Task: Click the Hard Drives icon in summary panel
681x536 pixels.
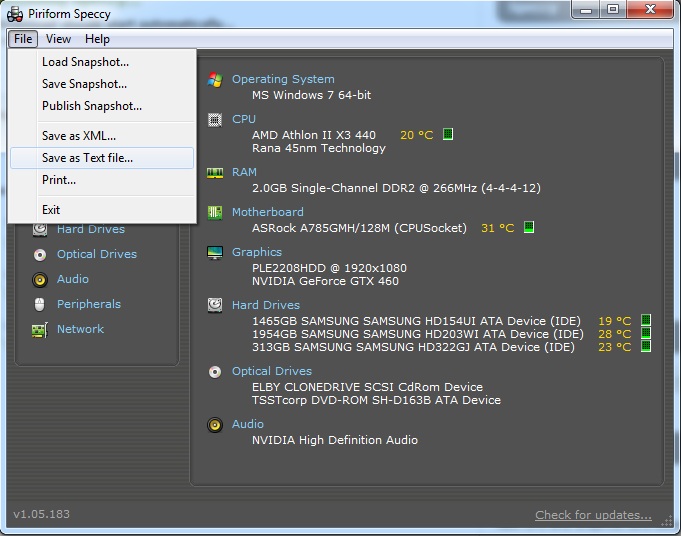Action: (215, 305)
